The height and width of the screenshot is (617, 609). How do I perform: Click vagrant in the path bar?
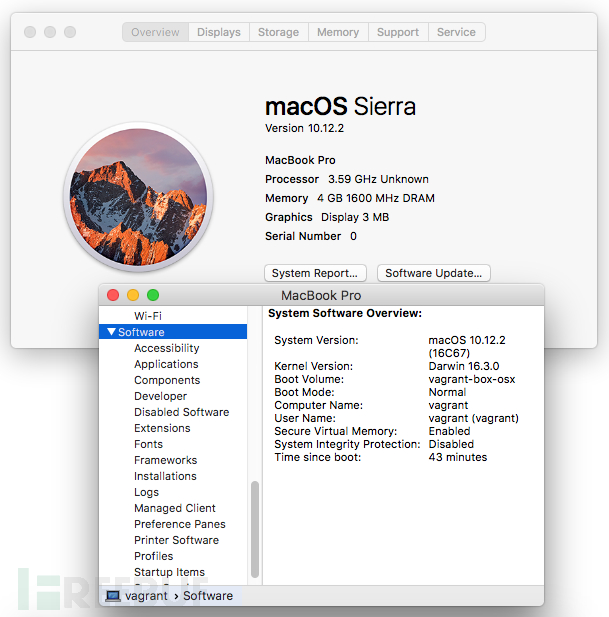pyautogui.click(x=146, y=596)
